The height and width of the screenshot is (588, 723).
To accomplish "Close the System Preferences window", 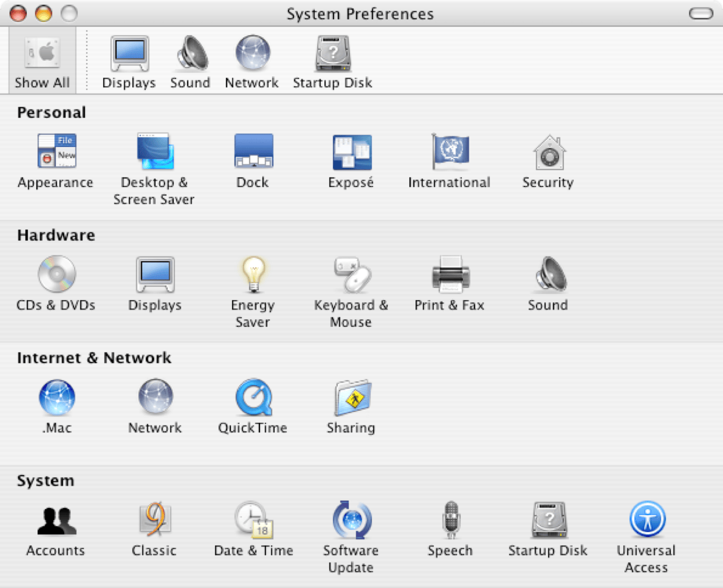I will pos(19,13).
